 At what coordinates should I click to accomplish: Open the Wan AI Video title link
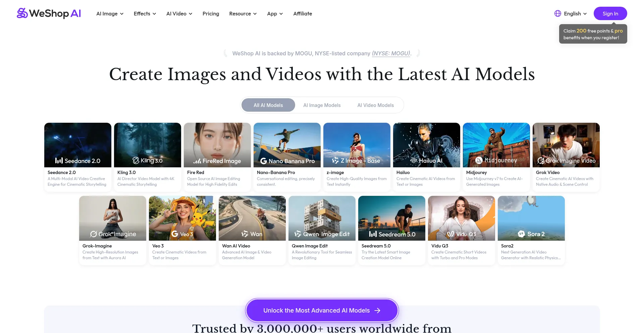point(236,246)
